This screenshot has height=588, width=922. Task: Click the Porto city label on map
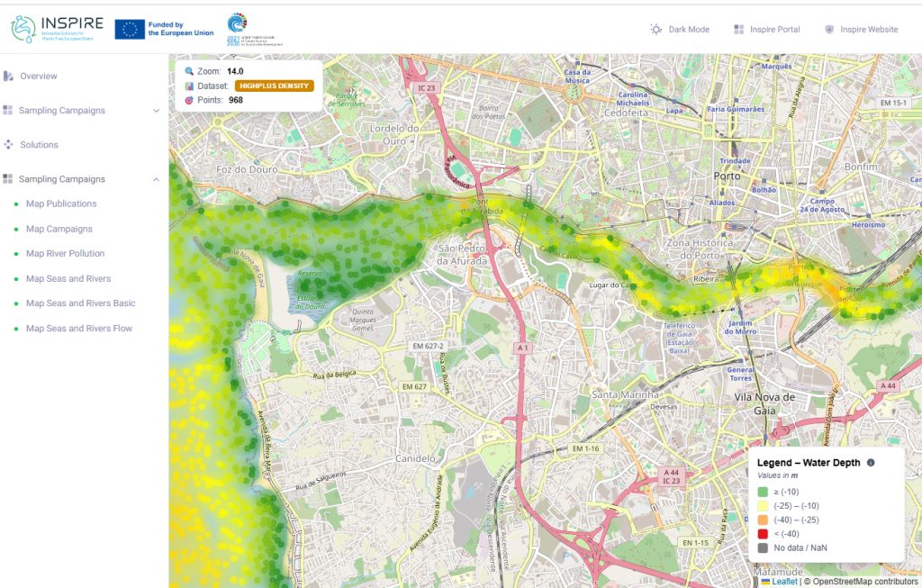727,176
